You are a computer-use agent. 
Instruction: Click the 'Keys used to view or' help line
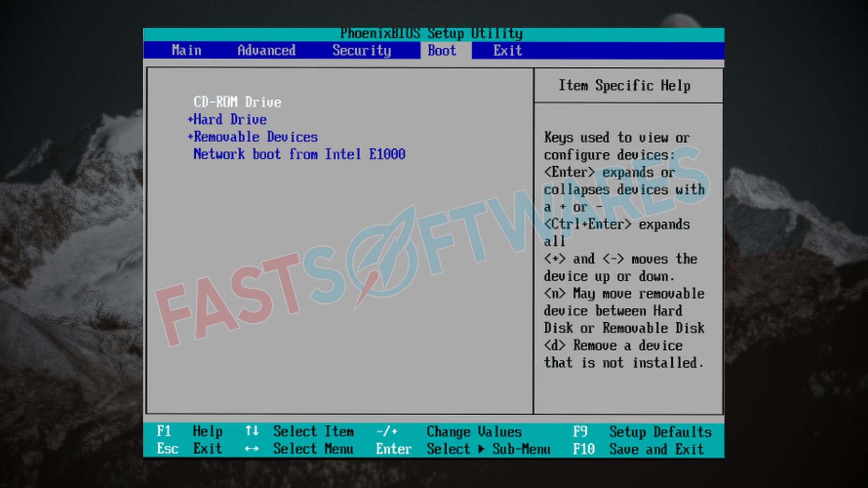coord(617,137)
